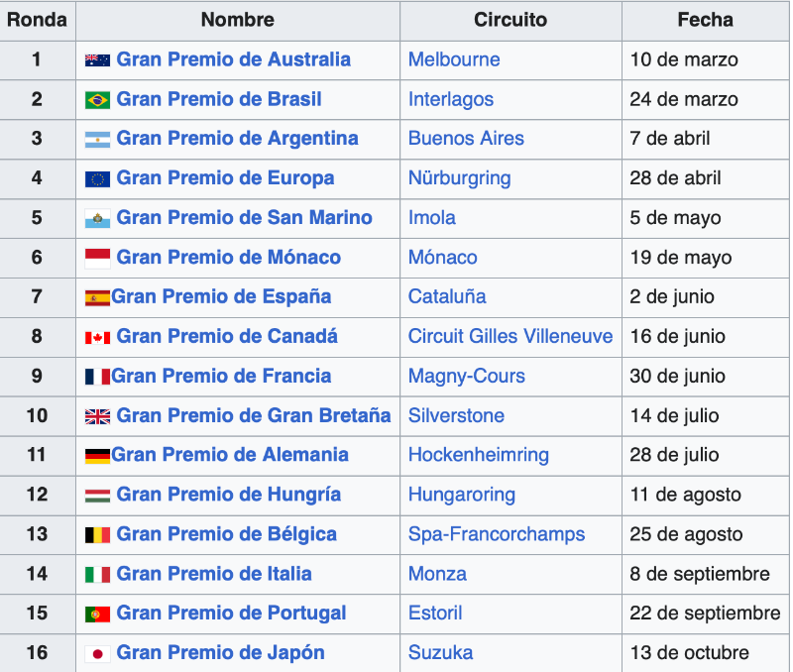
Task: Click the Portugal flag icon
Action: (x=97, y=615)
